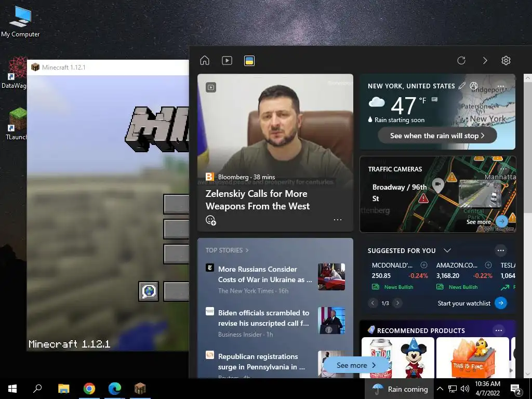Screen dimensions: 532x399
Task: Open network icon in system tray
Action: pos(453,389)
